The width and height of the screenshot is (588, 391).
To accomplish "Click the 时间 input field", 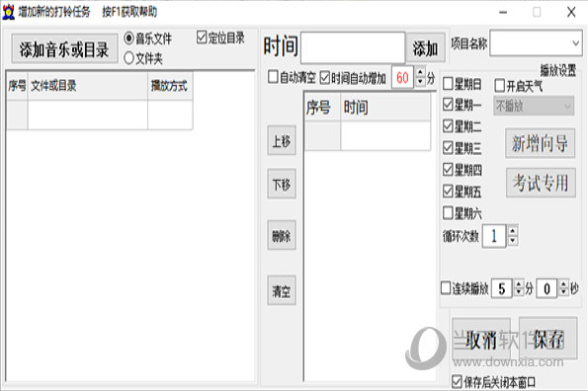I will [353, 47].
